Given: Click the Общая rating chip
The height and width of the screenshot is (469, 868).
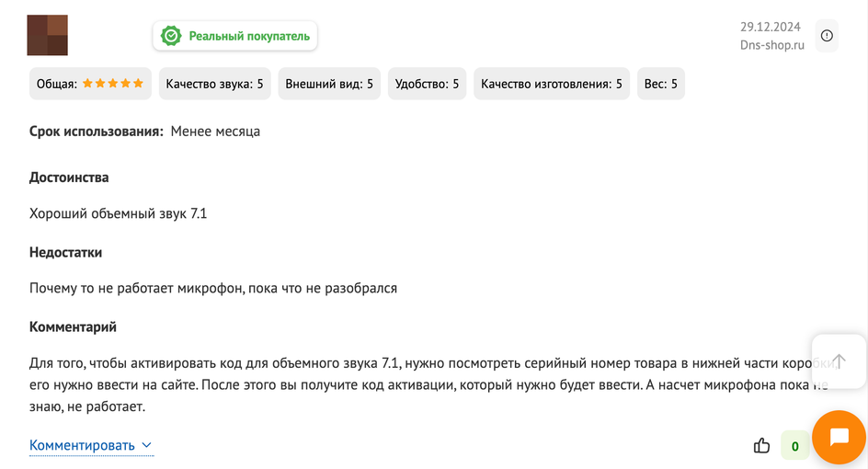Looking at the screenshot, I should pos(90,84).
